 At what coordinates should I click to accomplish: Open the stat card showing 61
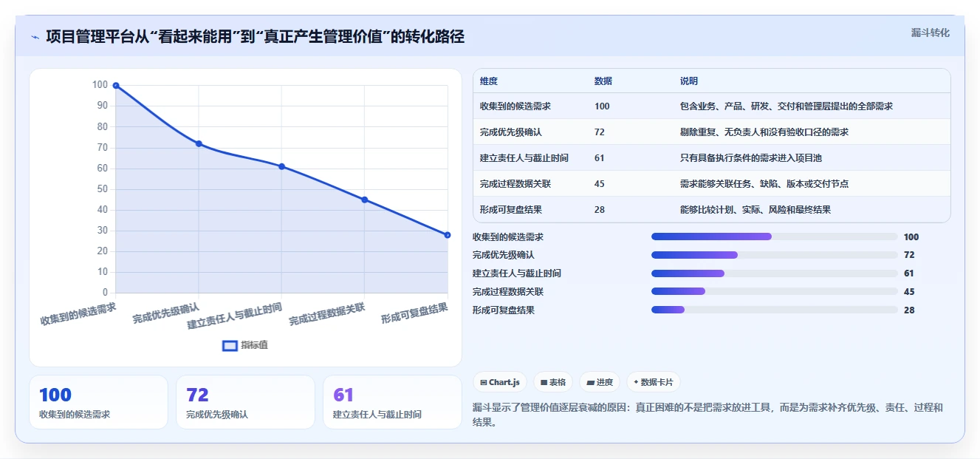pos(392,402)
